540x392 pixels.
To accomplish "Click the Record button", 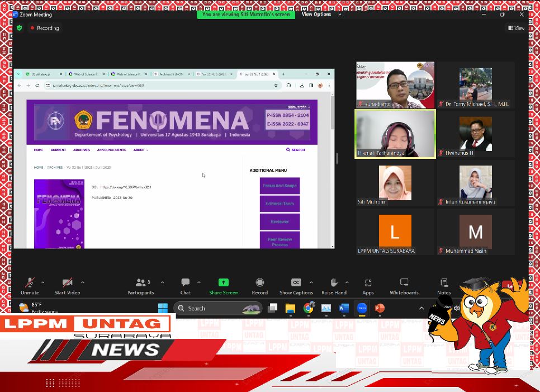I will tap(260, 286).
